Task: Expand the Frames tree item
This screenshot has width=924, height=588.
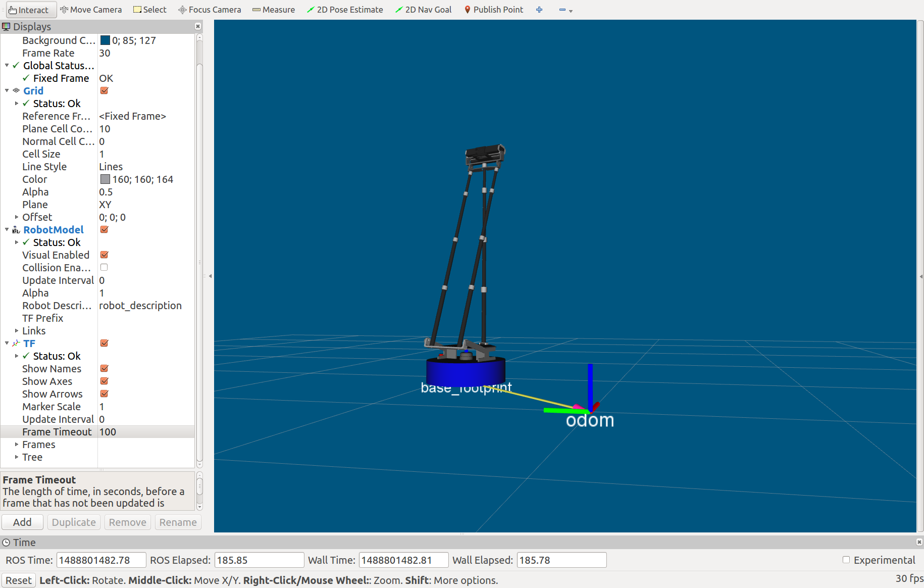Action: click(17, 445)
